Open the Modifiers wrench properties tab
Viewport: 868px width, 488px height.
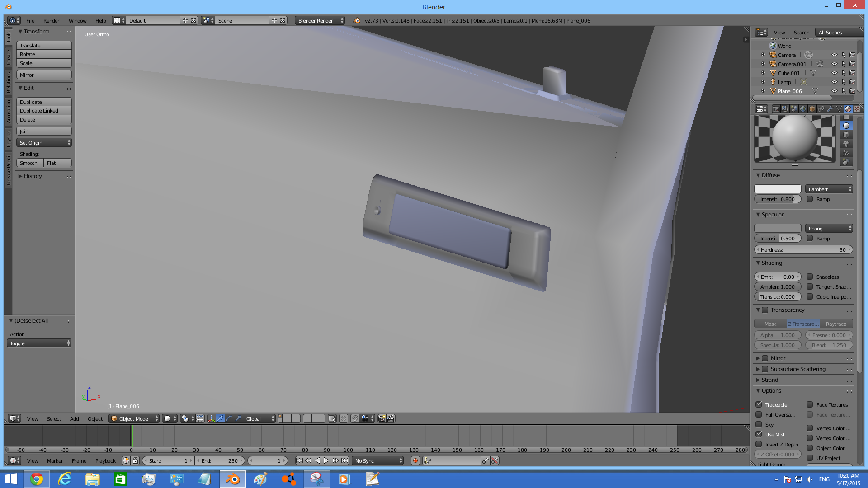coord(830,109)
